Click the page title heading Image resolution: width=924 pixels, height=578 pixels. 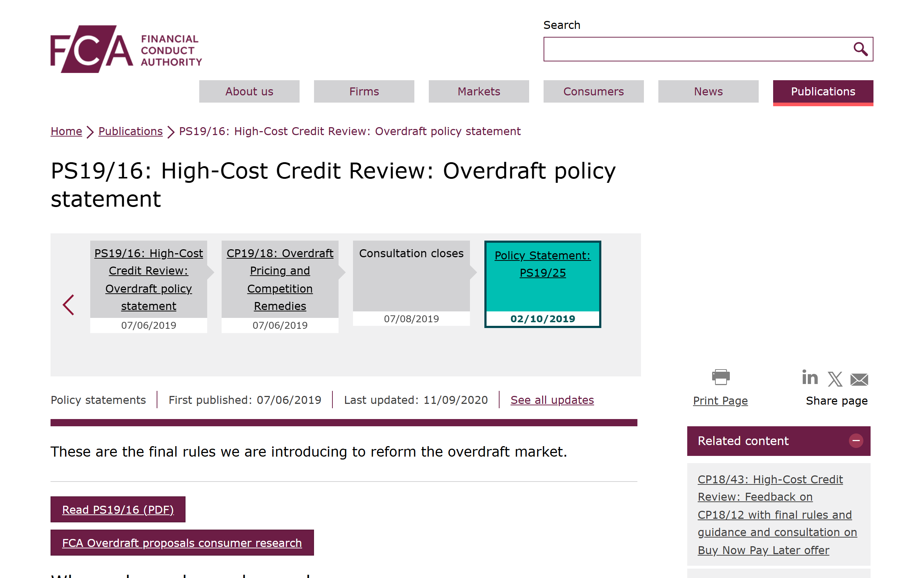(333, 185)
